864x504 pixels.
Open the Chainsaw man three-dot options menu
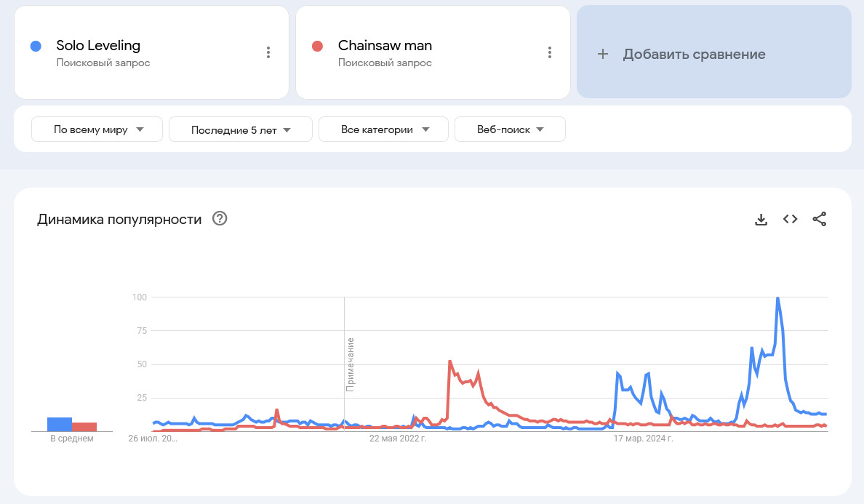[550, 52]
